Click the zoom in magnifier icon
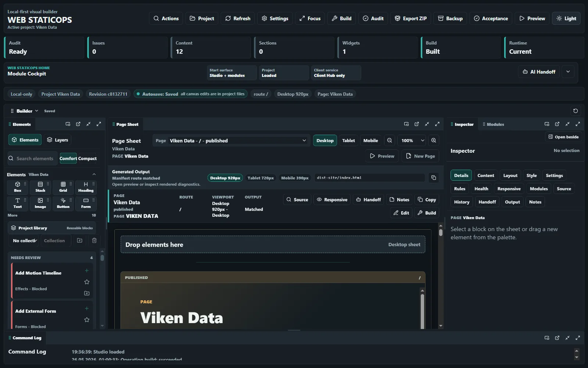Viewport: 588px width, 368px height. coord(434,141)
